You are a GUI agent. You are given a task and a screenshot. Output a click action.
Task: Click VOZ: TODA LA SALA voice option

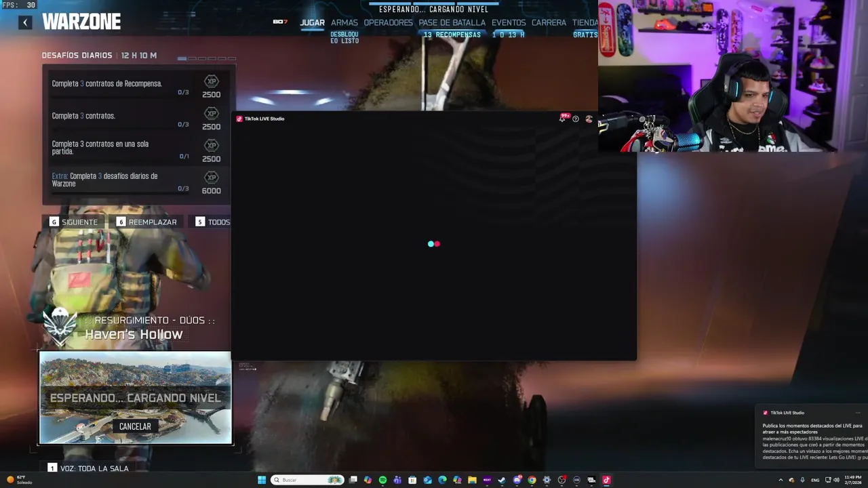click(87, 468)
